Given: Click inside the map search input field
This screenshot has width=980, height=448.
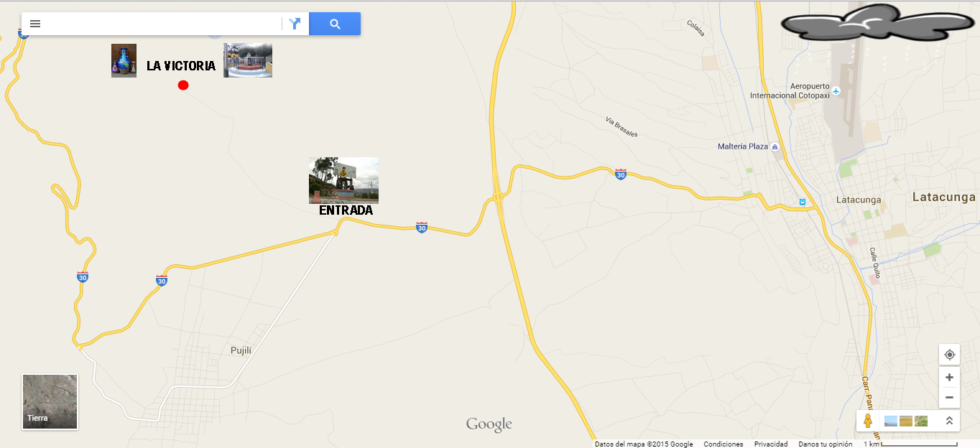Looking at the screenshot, I should click(164, 24).
